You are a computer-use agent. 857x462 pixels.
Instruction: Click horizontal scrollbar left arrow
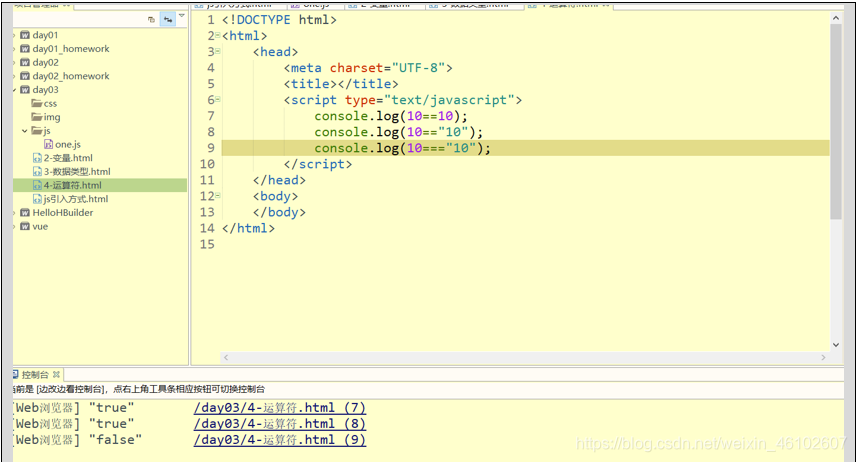point(226,358)
